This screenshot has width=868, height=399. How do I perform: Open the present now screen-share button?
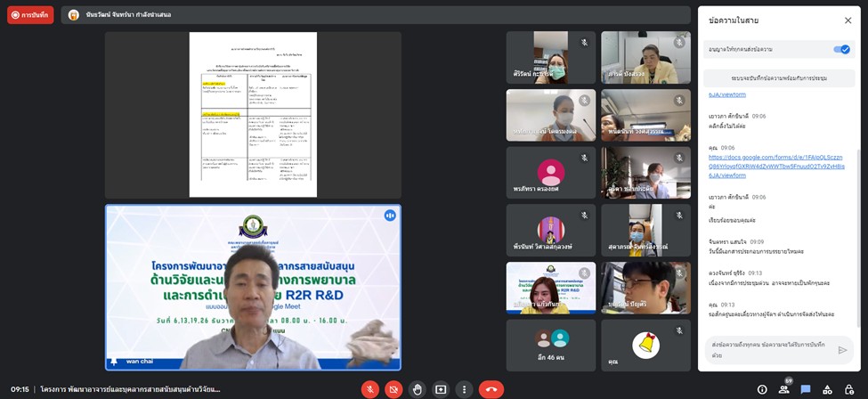(x=441, y=389)
